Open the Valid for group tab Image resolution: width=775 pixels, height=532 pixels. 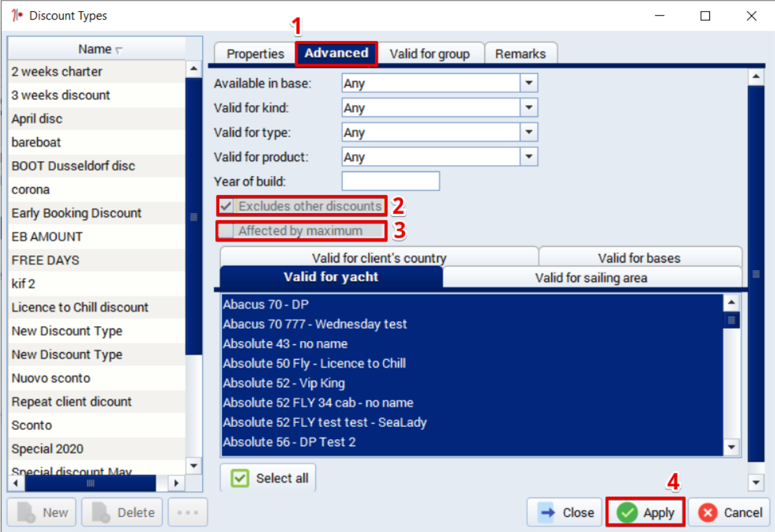click(x=430, y=53)
